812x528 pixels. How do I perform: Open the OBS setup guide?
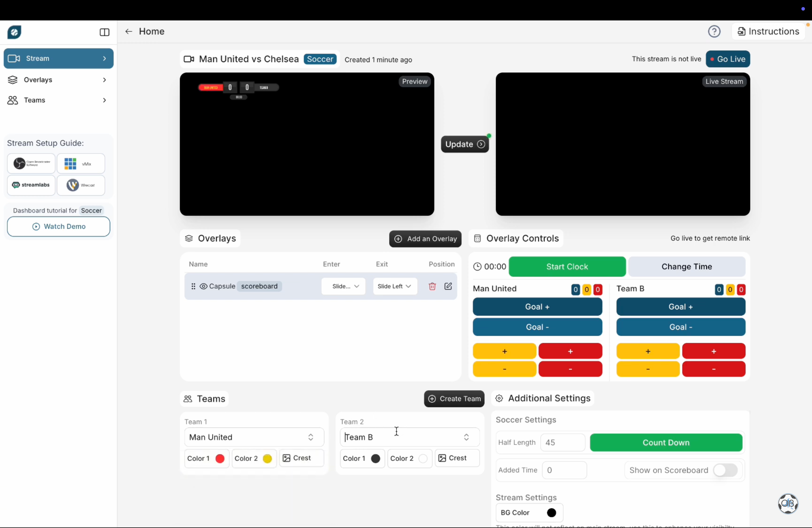click(31, 164)
